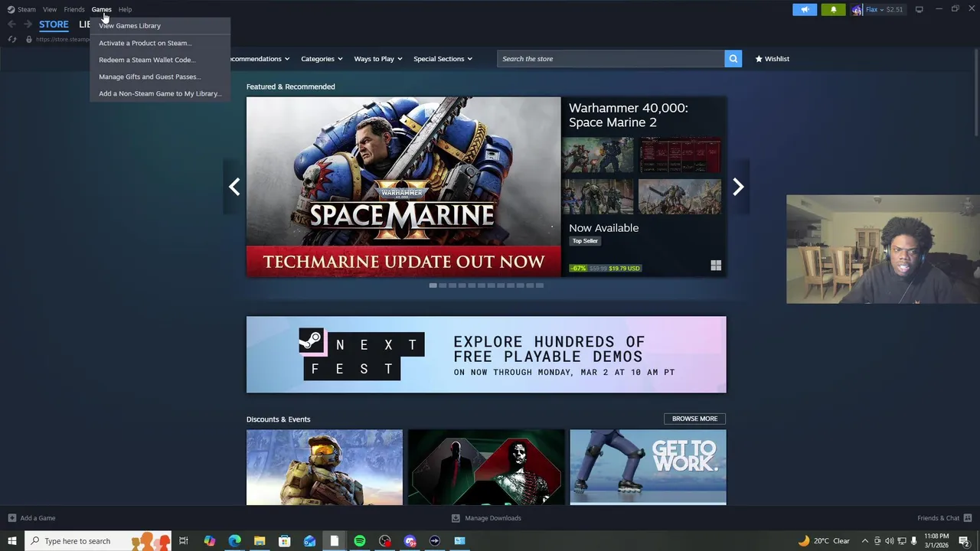Open the Windows notification center icon
The image size is (980, 551).
point(964,541)
